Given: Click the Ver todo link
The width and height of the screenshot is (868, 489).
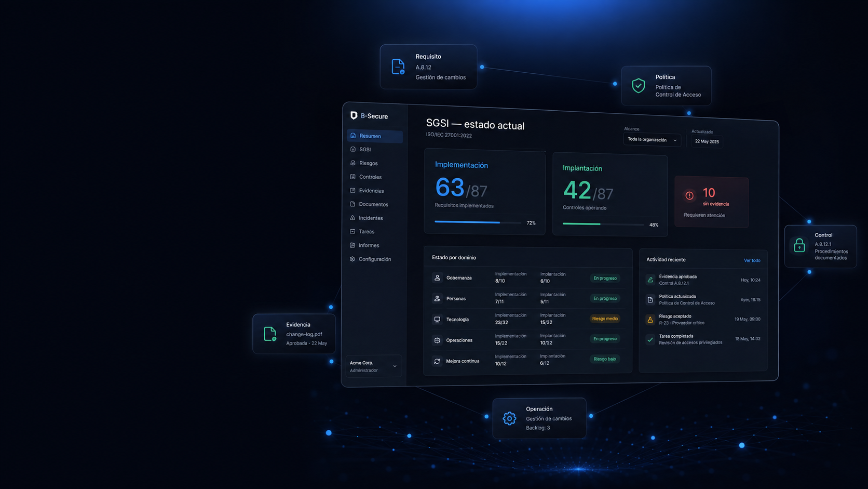Looking at the screenshot, I should (x=752, y=260).
